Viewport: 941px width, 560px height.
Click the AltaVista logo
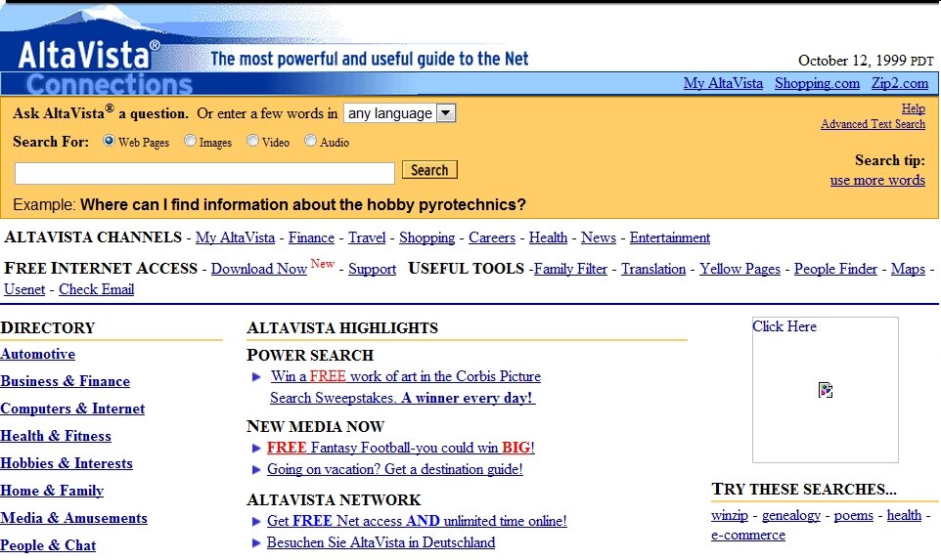pos(88,51)
